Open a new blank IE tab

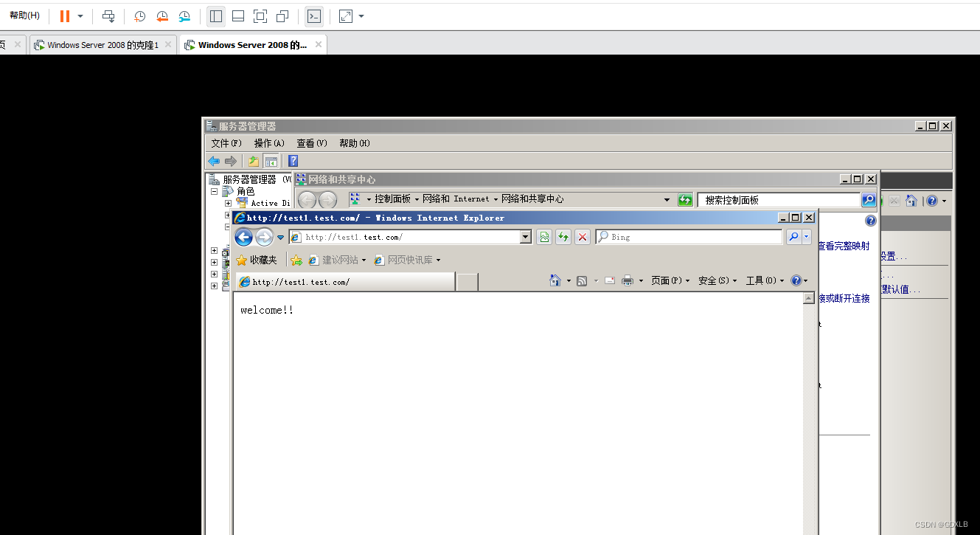(468, 282)
